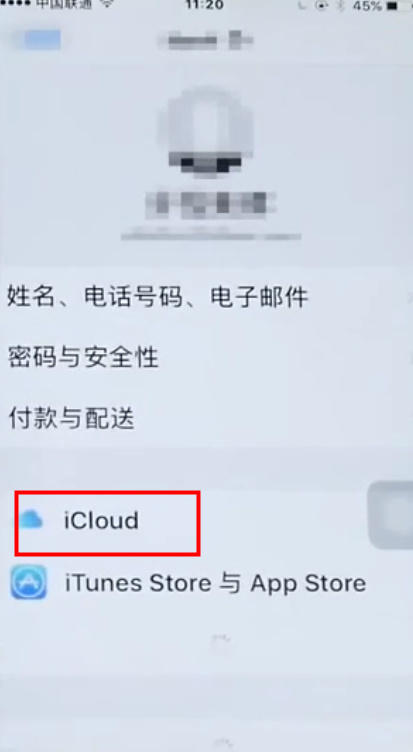Tap the Do Not Disturb moon icon

(302, 6)
